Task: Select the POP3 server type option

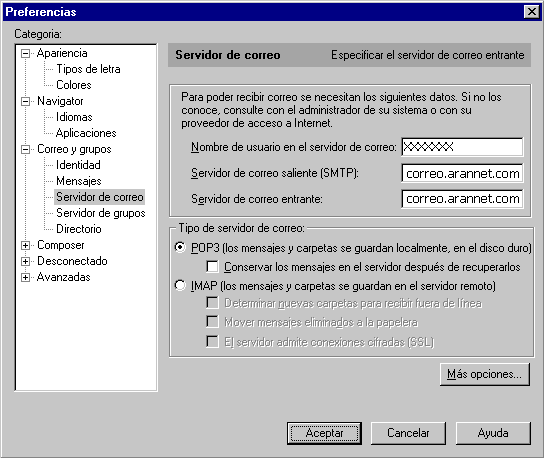Action: (x=180, y=247)
